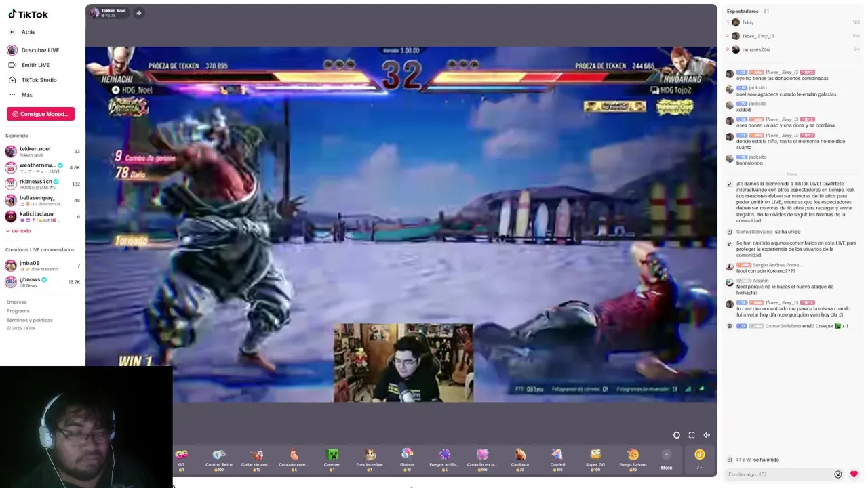Image resolution: width=868 pixels, height=488 pixels.
Task: Open the Espectadores viewer list header
Action: tap(747, 11)
